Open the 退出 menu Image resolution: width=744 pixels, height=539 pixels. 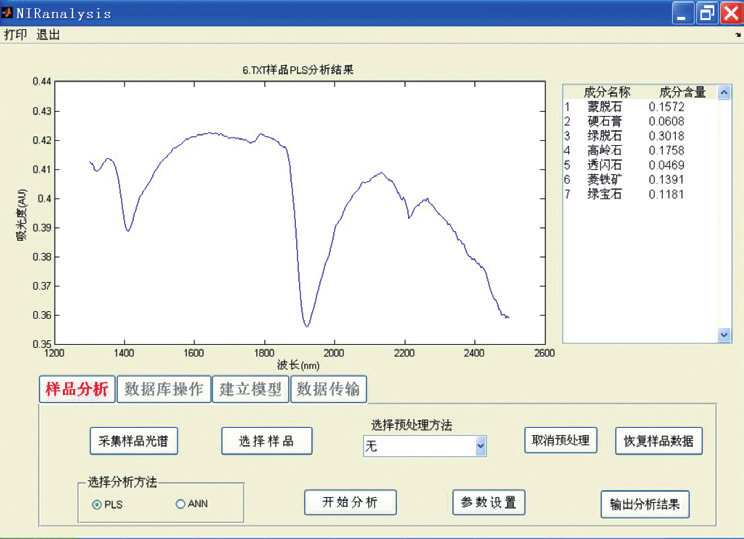(48, 35)
